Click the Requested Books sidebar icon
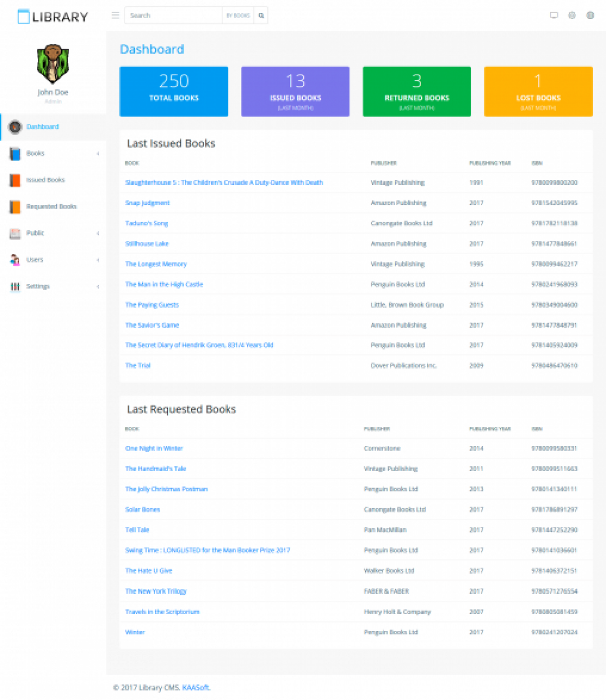 (x=15, y=207)
